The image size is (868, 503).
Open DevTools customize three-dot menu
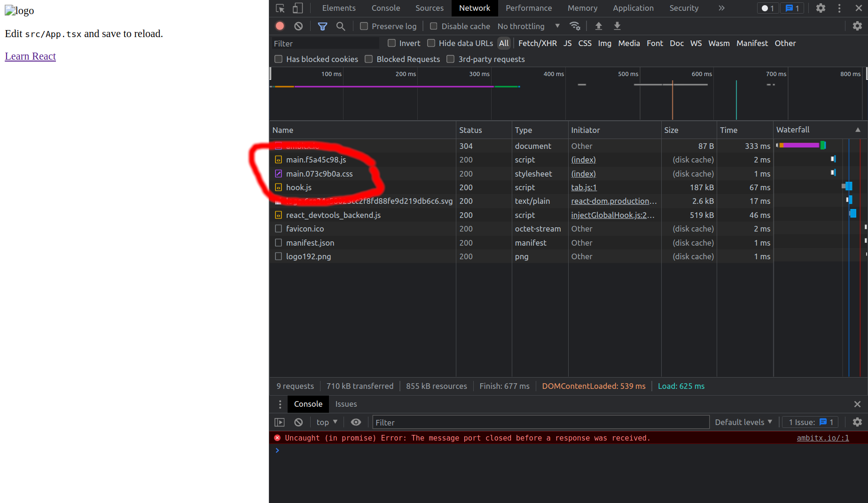click(839, 8)
